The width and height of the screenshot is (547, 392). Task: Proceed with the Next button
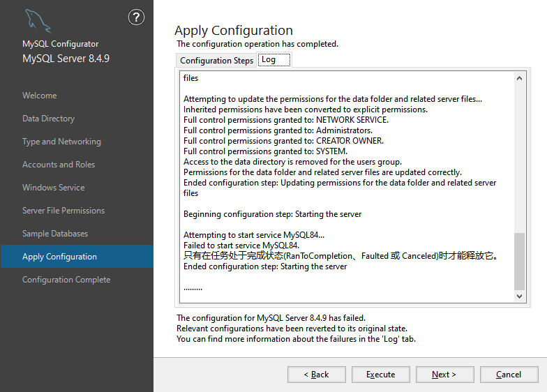444,375
